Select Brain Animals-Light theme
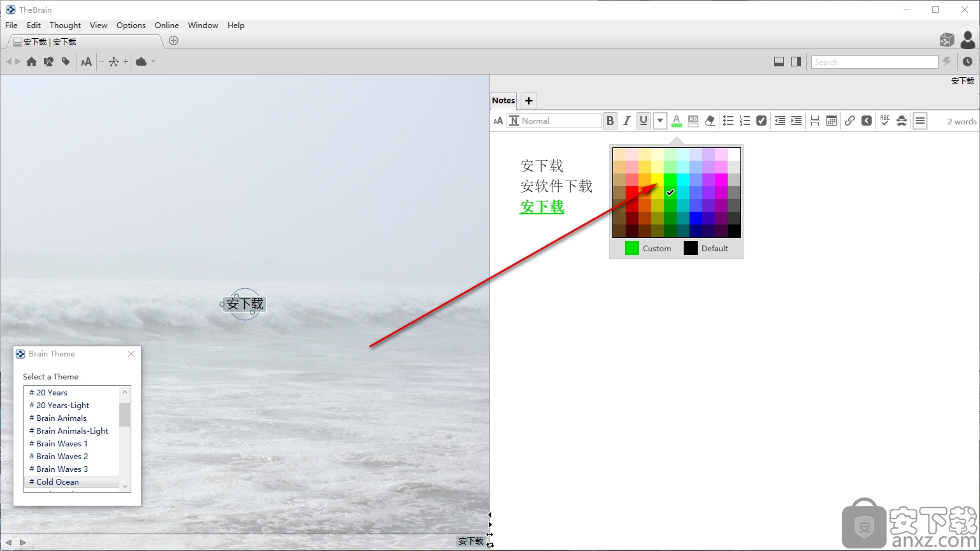The width and height of the screenshot is (980, 551). [71, 430]
